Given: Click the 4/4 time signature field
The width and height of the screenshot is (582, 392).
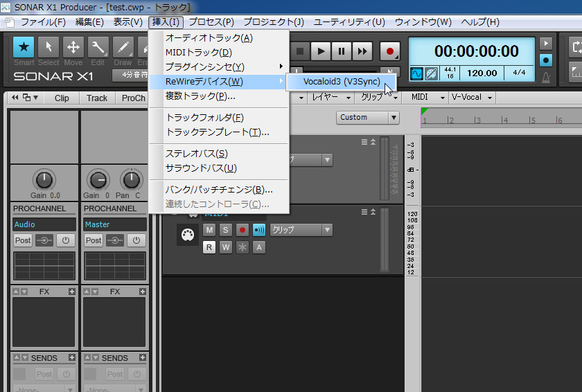Looking at the screenshot, I should 519,73.
